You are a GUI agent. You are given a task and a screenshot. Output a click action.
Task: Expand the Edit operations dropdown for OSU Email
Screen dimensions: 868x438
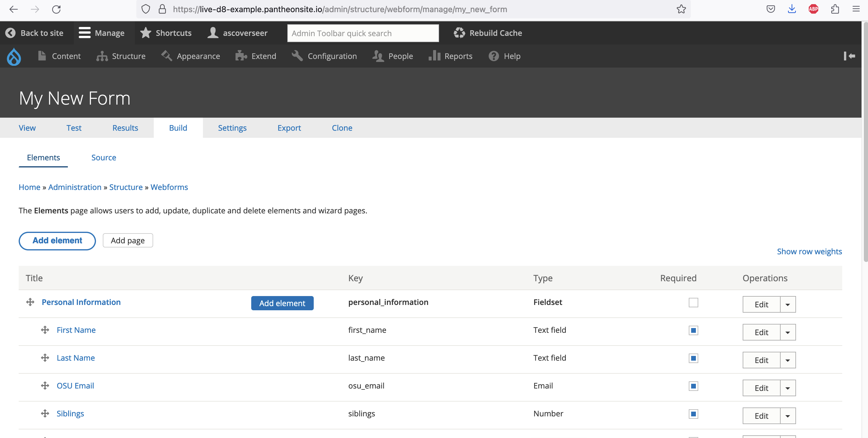click(787, 388)
